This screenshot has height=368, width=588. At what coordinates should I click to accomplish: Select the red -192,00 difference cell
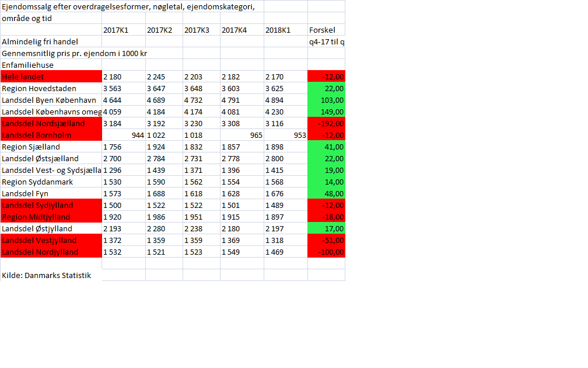coord(326,123)
